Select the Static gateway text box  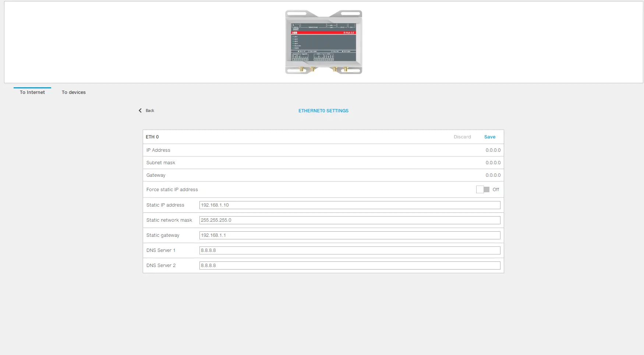(x=350, y=235)
